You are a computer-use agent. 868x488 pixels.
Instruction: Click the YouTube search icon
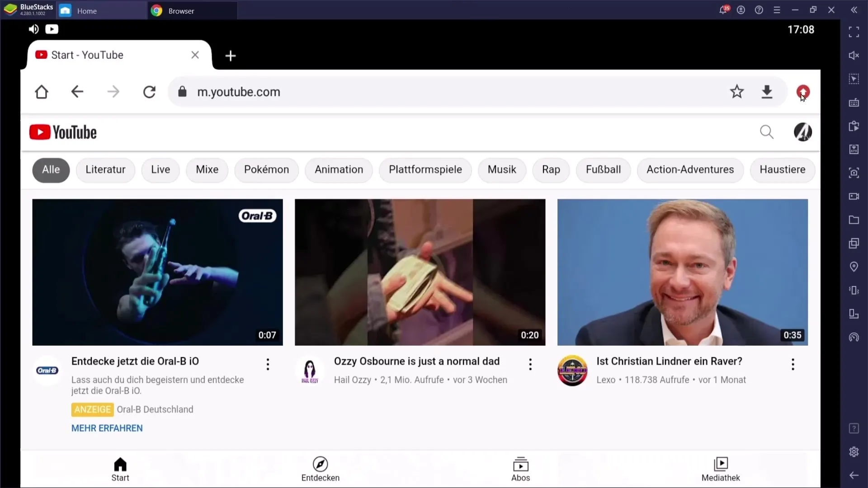[x=767, y=131]
